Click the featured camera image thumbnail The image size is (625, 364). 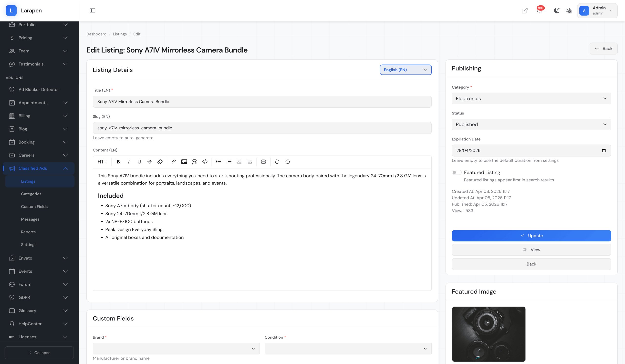[x=489, y=334]
